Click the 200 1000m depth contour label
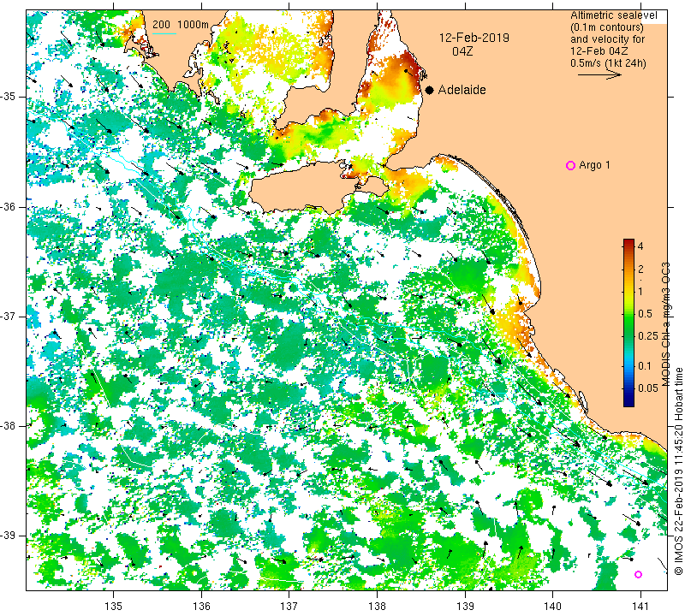The width and height of the screenshot is (685, 616). 181,25
